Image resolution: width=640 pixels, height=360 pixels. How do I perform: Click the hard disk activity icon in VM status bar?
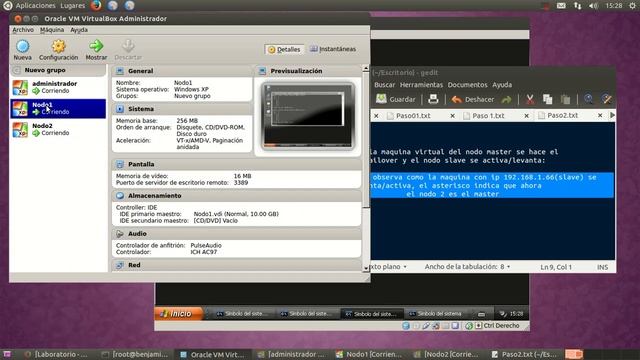[x=406, y=326]
